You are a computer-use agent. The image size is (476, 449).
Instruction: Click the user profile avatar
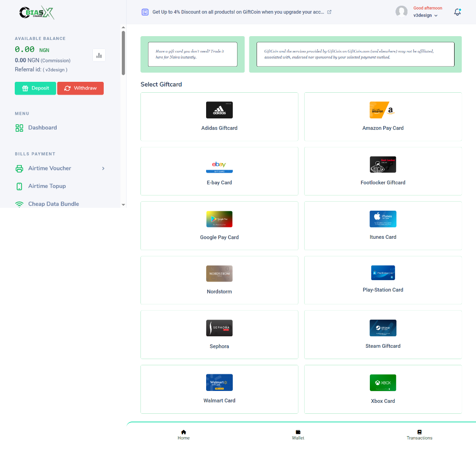(x=401, y=11)
